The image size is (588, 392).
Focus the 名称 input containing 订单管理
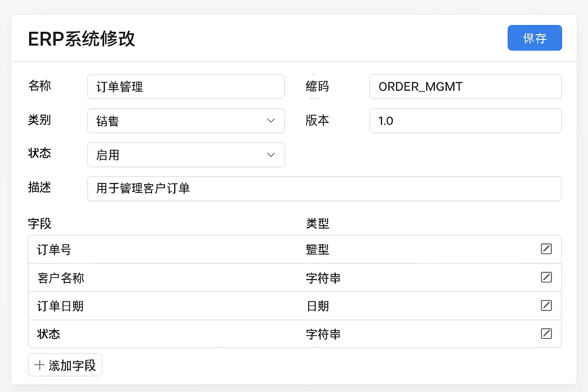pyautogui.click(x=186, y=87)
